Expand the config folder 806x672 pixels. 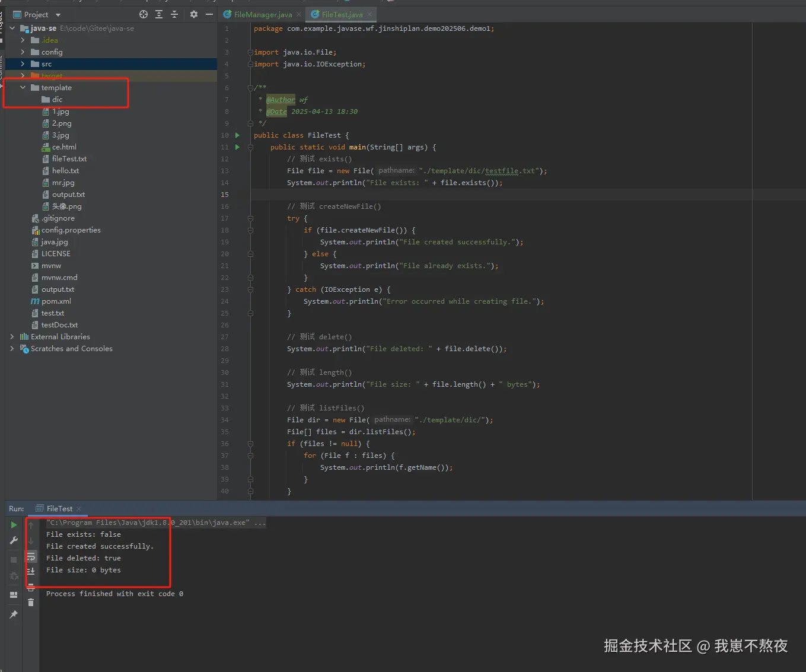(x=23, y=52)
